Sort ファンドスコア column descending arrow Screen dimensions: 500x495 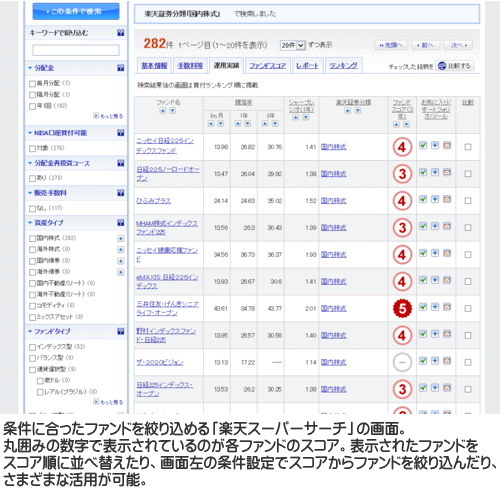tap(406, 124)
